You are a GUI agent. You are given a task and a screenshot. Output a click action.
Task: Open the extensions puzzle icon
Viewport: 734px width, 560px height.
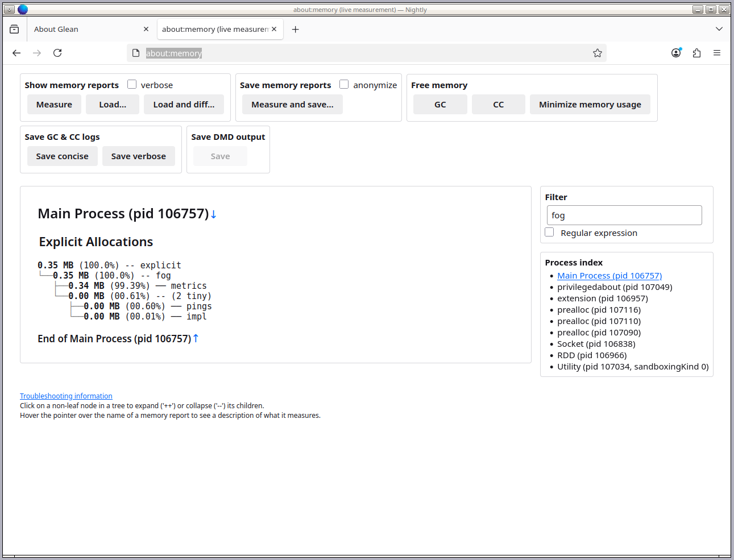click(x=696, y=53)
